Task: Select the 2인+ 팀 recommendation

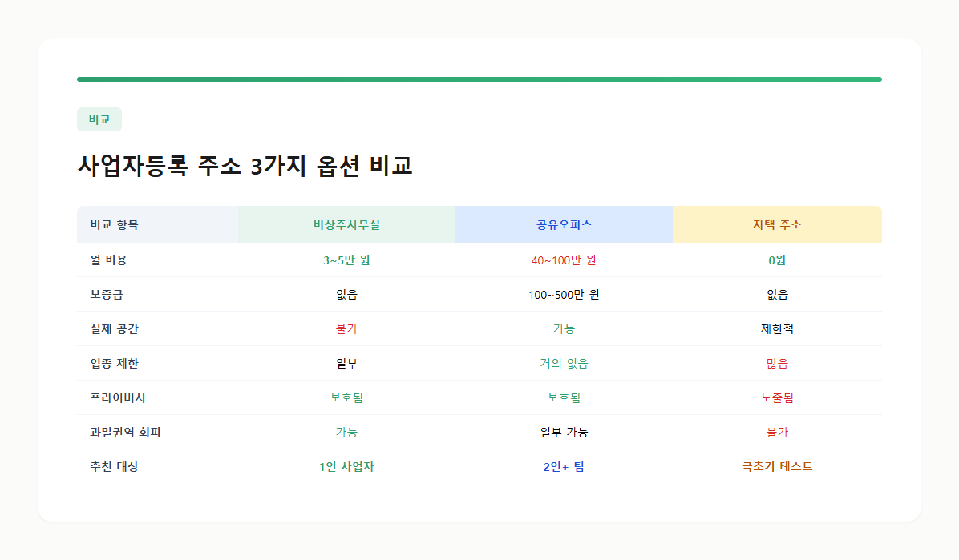Action: (564, 466)
